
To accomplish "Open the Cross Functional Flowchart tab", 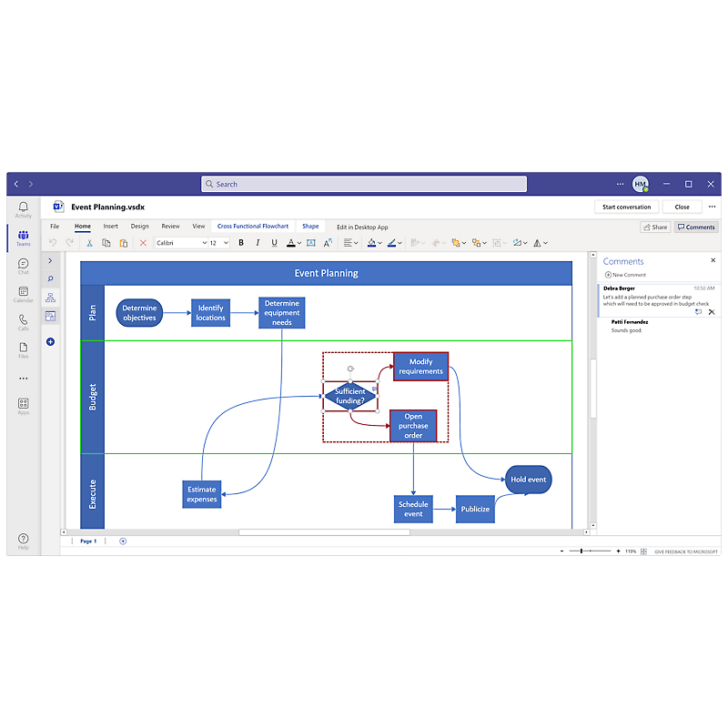I will (x=253, y=226).
